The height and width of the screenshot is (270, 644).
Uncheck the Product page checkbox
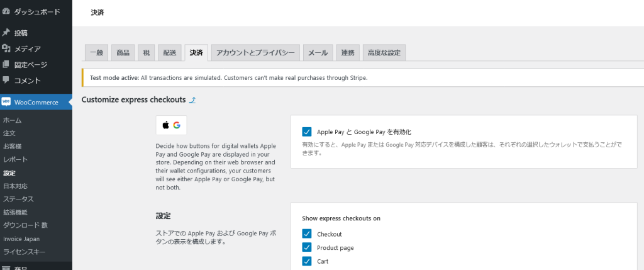coord(307,247)
